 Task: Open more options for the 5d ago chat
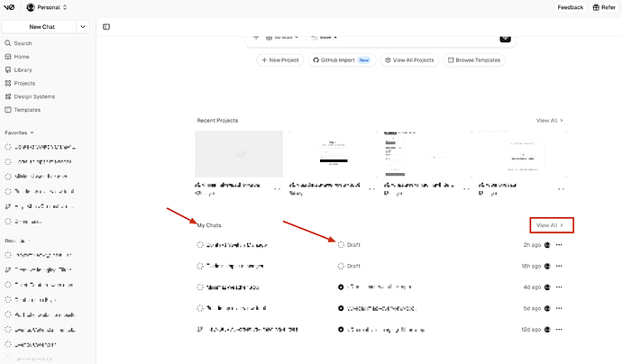pyautogui.click(x=559, y=308)
